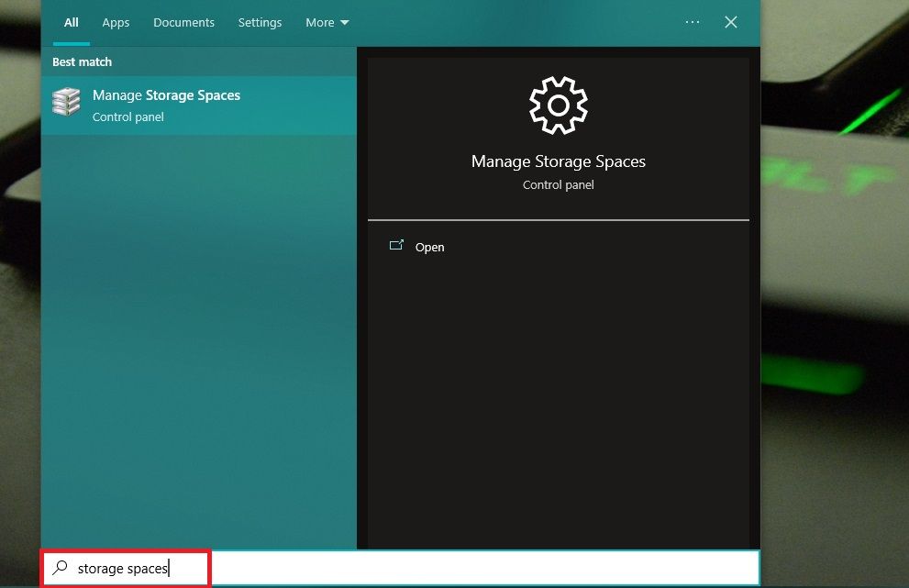Launch the app via the Open action

[429, 247]
